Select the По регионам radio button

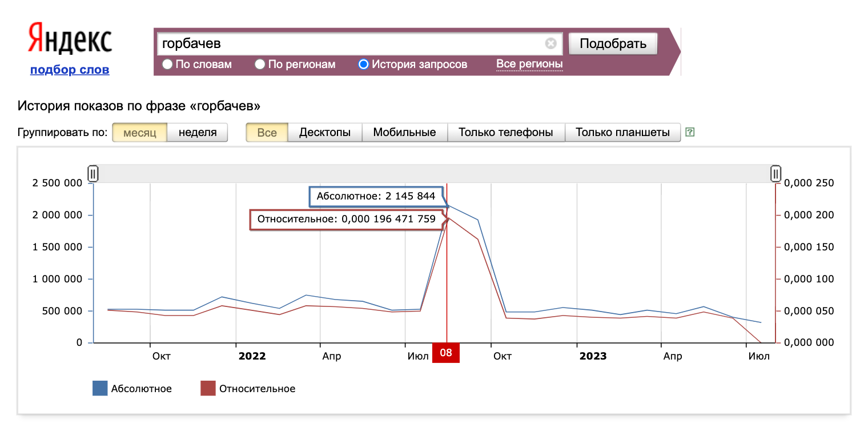coord(260,65)
